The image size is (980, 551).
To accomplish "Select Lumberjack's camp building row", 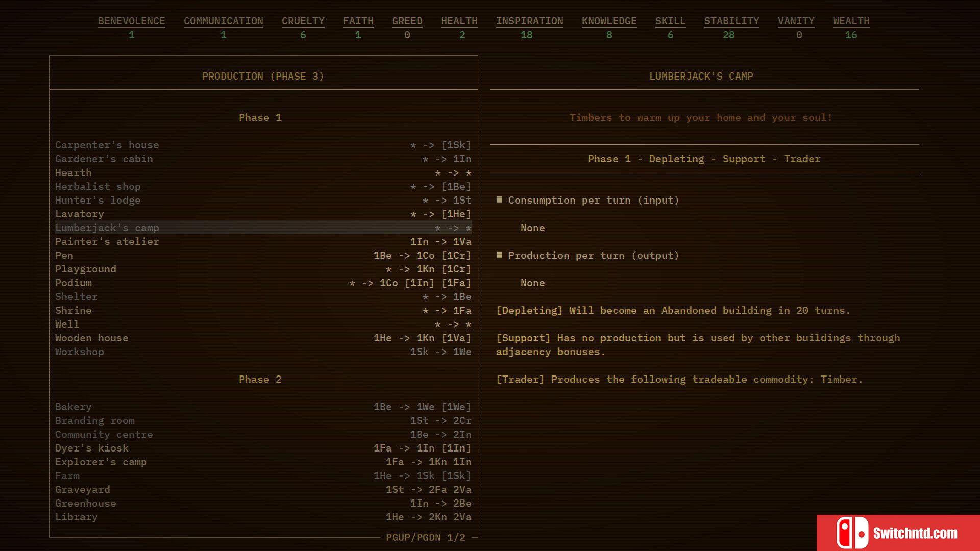I will (x=262, y=228).
